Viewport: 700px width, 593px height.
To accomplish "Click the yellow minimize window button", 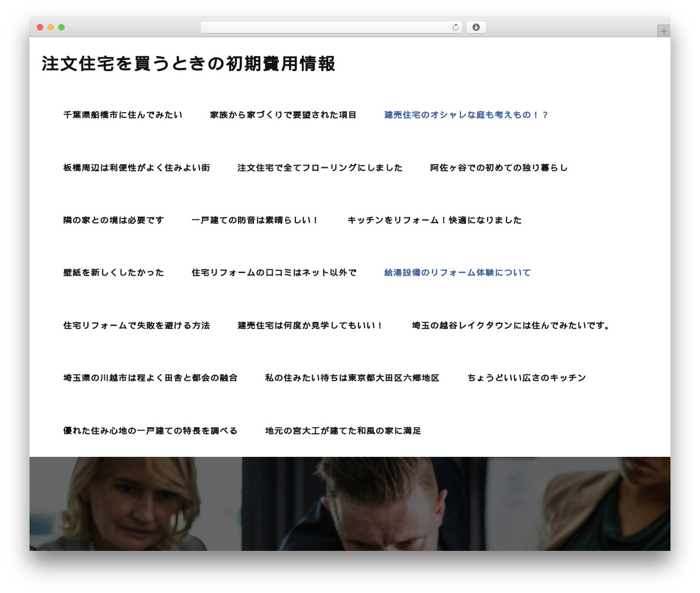I will coord(51,27).
